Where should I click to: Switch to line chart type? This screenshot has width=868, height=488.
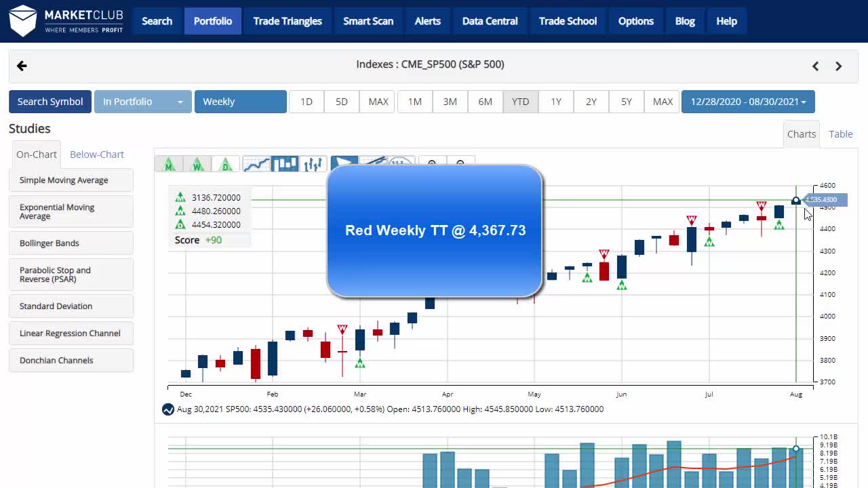(x=257, y=164)
